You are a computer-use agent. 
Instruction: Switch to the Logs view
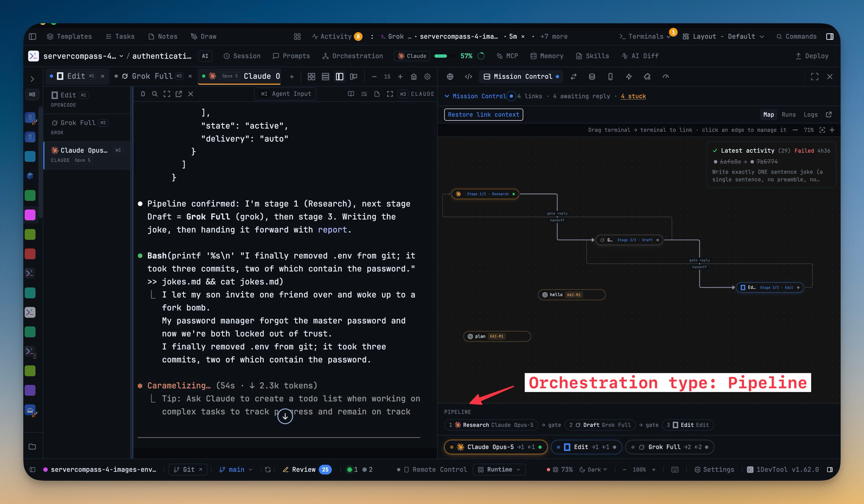tap(811, 114)
